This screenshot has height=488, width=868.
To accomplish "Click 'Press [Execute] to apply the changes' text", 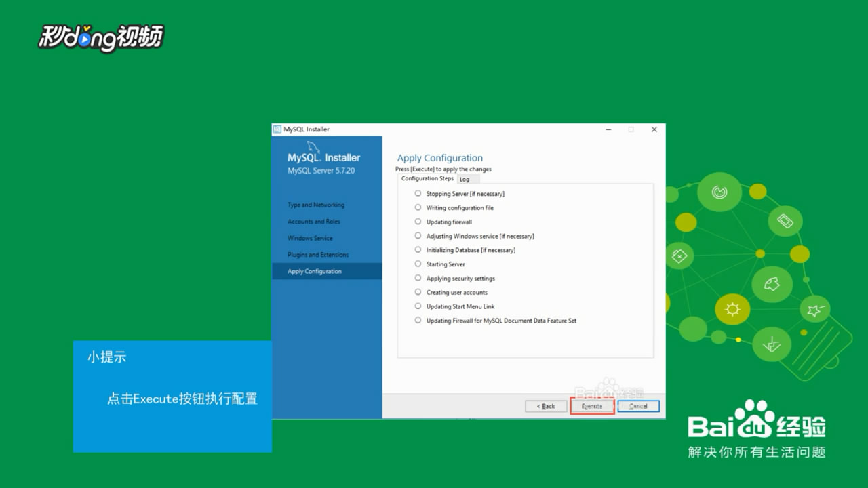I will click(x=443, y=169).
